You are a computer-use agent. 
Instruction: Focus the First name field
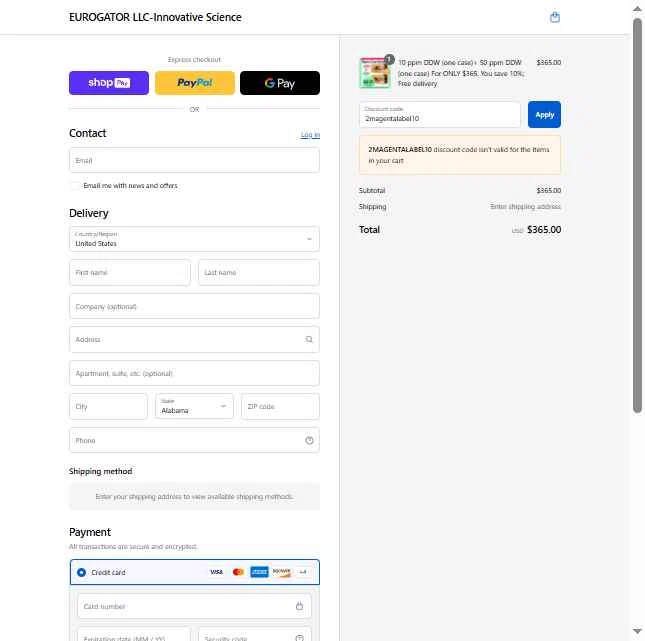pyautogui.click(x=130, y=272)
